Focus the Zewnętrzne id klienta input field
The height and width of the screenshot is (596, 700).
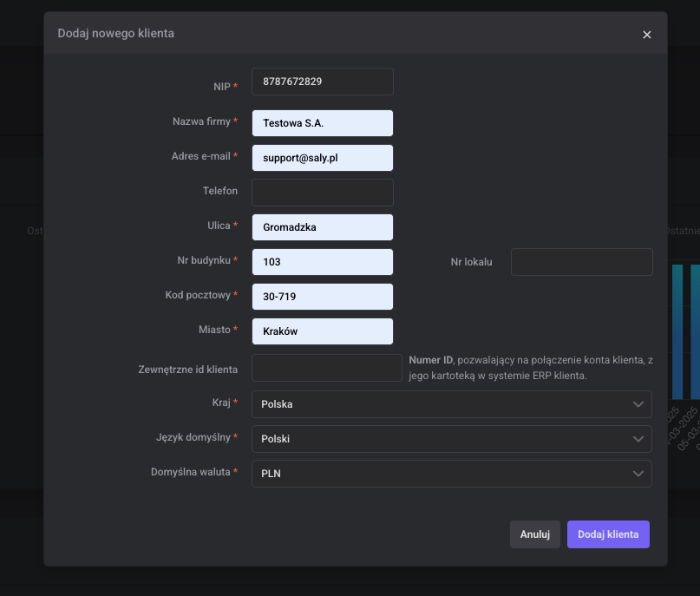pos(326,368)
